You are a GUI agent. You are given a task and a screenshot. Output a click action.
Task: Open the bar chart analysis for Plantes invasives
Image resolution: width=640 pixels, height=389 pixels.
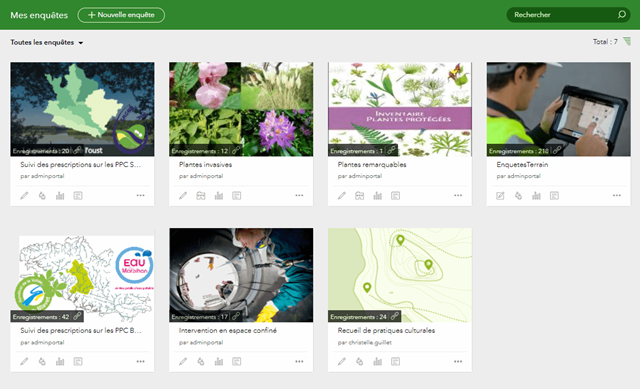tap(219, 196)
